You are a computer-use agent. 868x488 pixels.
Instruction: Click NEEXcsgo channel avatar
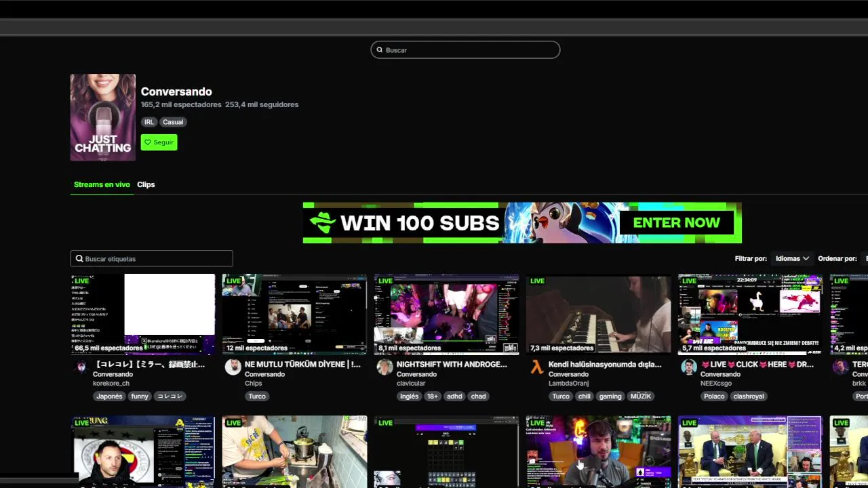click(x=689, y=367)
